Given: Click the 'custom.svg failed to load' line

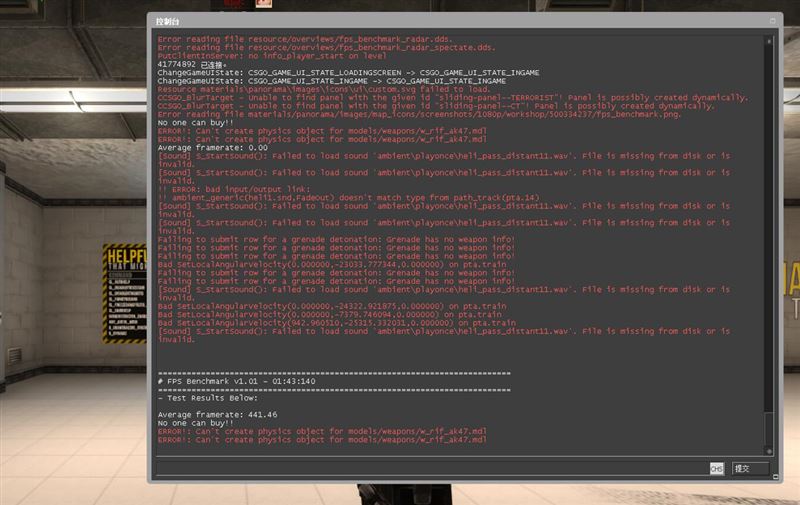Looking at the screenshot, I should coord(324,89).
